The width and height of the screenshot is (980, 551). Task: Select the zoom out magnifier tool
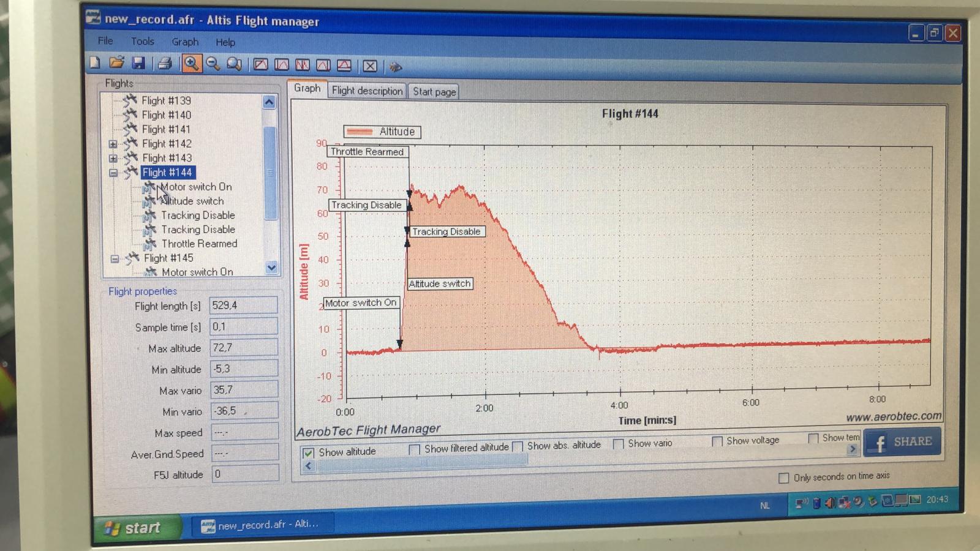tap(213, 64)
